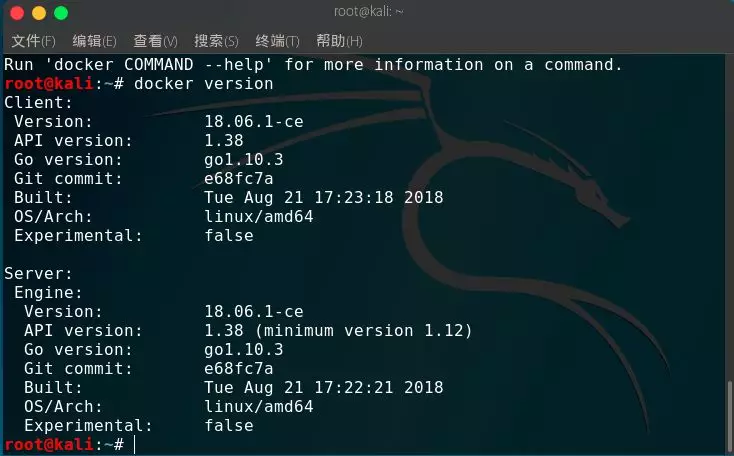Screen dimensions: 734x456
Task: Click the Client Go version go1.10.3 value
Action: pyautogui.click(x=244, y=160)
